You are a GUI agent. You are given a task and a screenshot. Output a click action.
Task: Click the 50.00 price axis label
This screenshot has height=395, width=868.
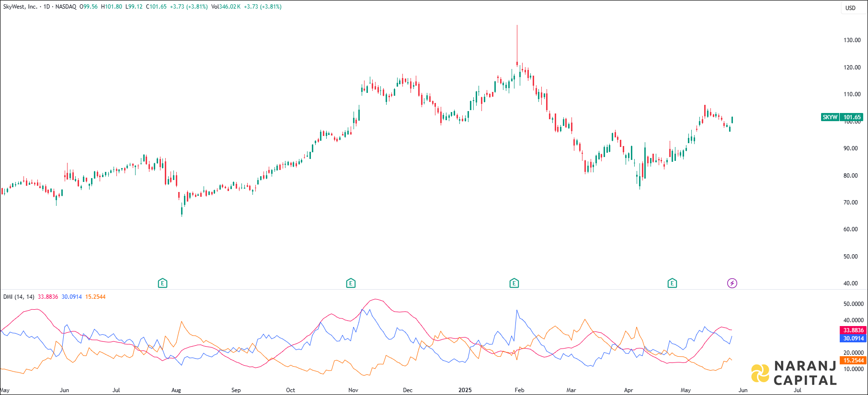pos(851,257)
